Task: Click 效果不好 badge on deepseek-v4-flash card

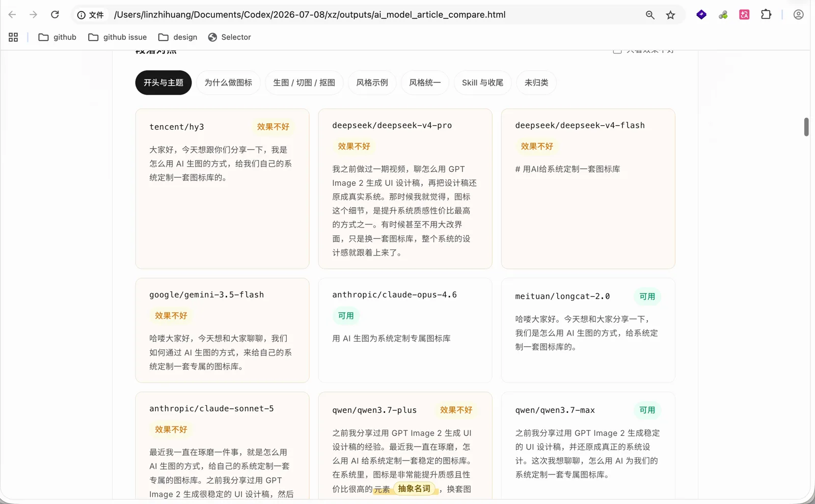Action: coord(537,146)
